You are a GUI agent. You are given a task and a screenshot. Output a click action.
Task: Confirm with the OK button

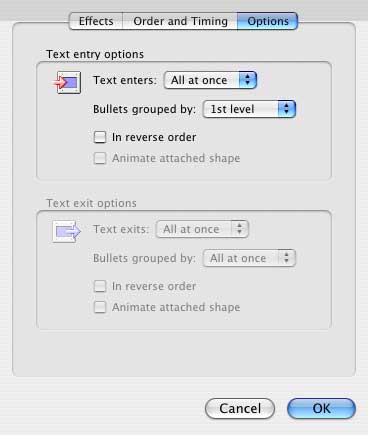[321, 408]
